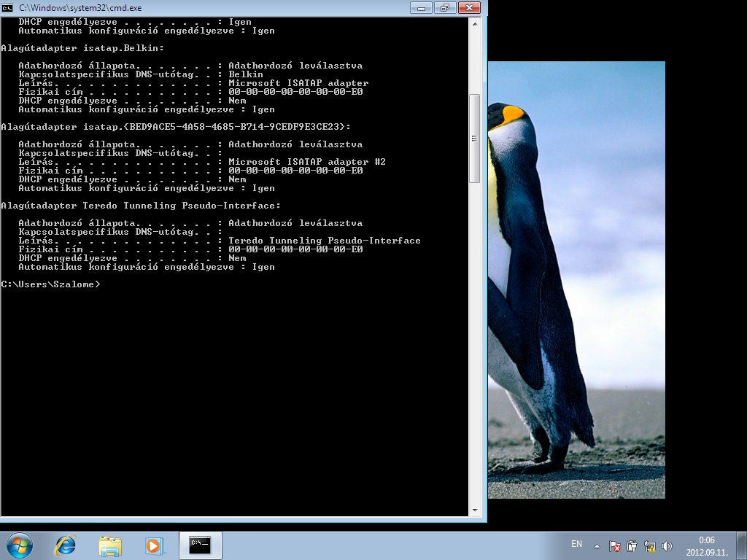Open the volume speaker tray icon
The image size is (747, 560).
667,546
